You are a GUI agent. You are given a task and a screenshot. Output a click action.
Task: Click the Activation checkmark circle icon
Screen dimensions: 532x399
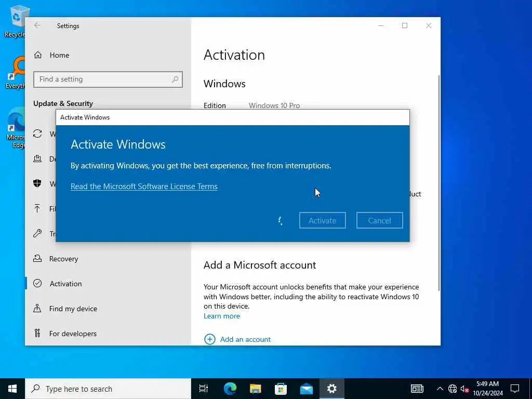click(x=37, y=283)
